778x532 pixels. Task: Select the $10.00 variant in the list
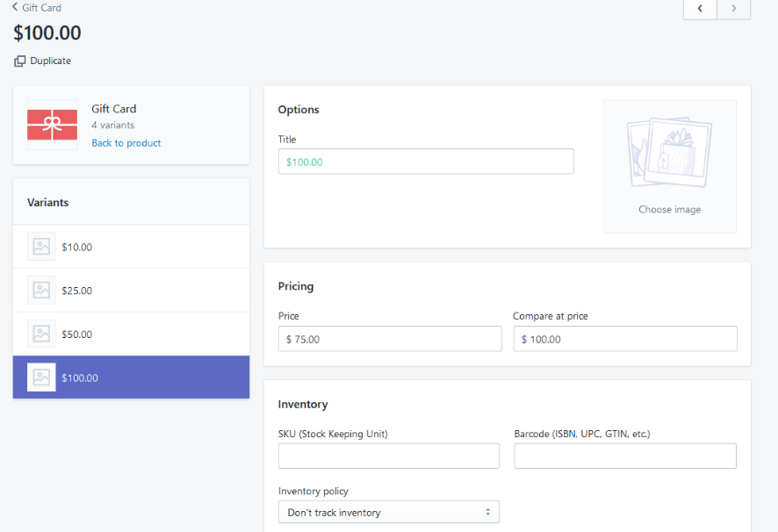pyautogui.click(x=132, y=247)
